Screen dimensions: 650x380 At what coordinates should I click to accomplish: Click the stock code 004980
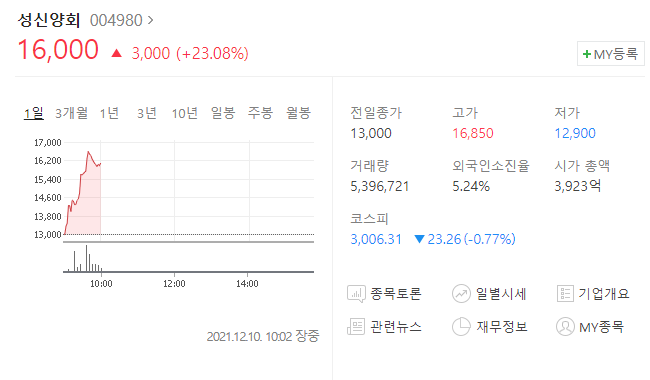pyautogui.click(x=116, y=20)
